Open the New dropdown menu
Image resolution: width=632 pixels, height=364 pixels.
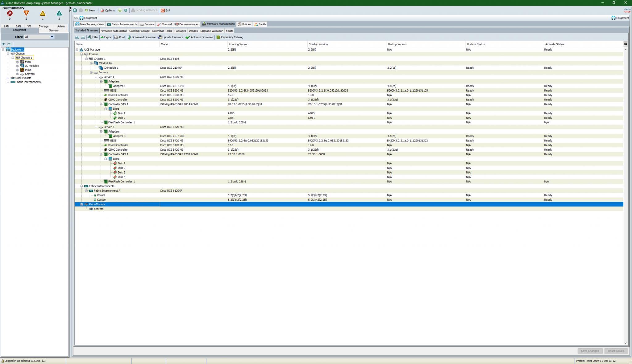click(x=91, y=10)
